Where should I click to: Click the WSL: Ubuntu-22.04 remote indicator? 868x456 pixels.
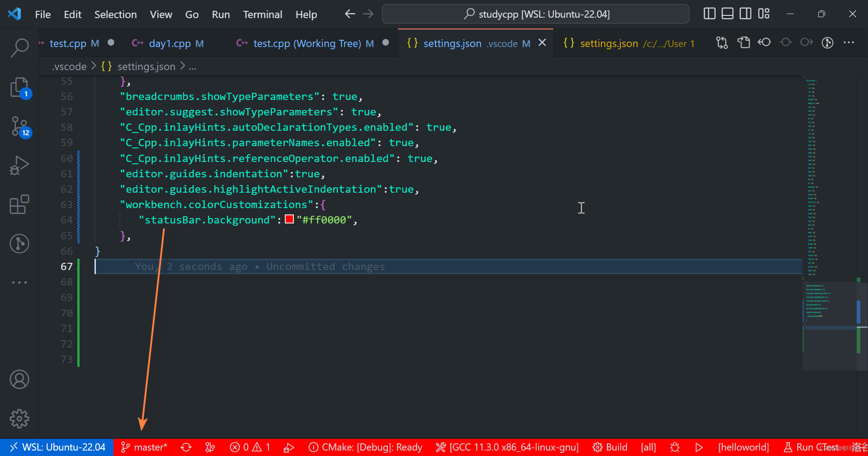point(57,447)
